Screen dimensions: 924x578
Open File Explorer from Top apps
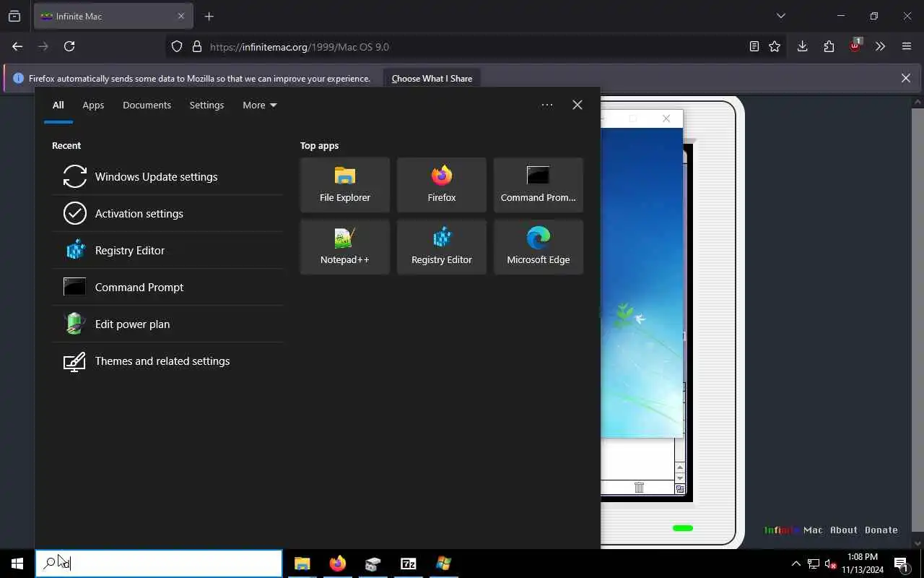tap(345, 185)
